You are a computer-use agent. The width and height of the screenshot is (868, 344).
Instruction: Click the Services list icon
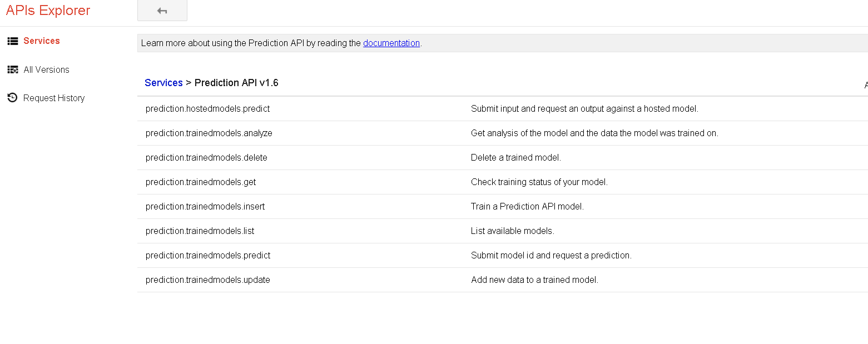click(12, 41)
